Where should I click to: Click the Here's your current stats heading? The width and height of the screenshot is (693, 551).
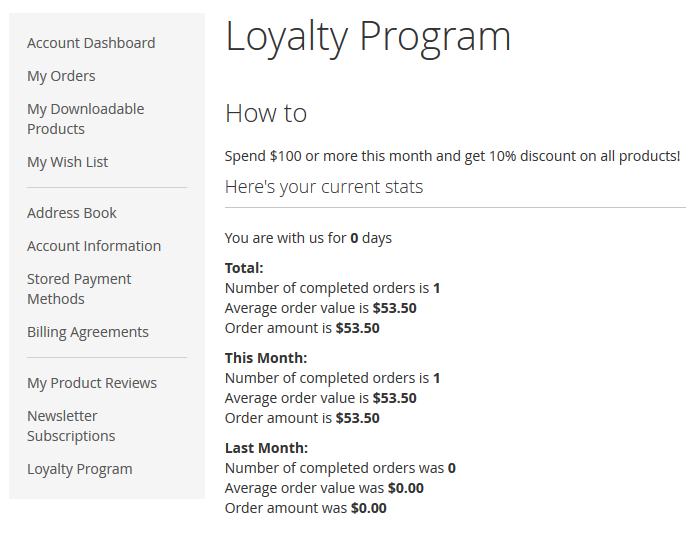(x=324, y=187)
